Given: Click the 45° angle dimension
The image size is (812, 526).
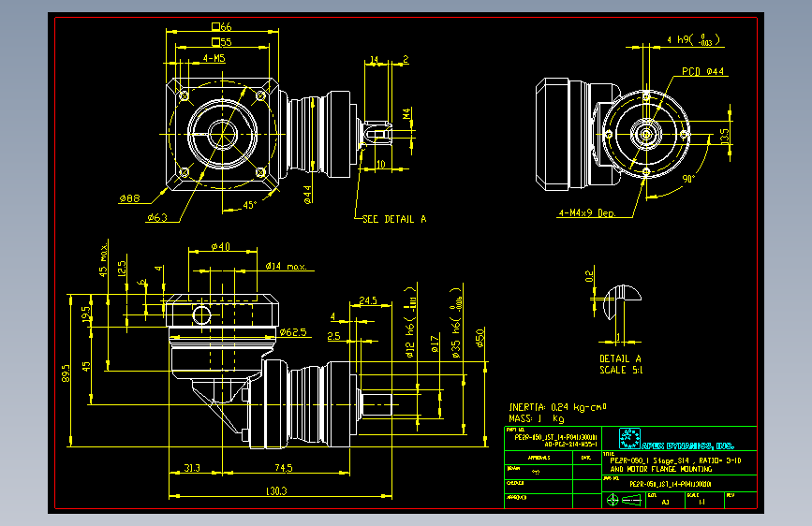Looking at the screenshot, I should pos(250,205).
